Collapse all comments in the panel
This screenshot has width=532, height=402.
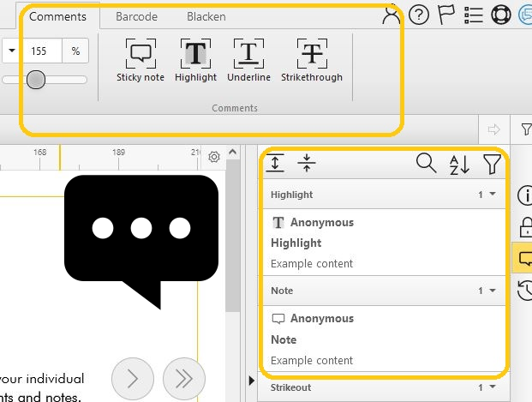click(x=307, y=163)
